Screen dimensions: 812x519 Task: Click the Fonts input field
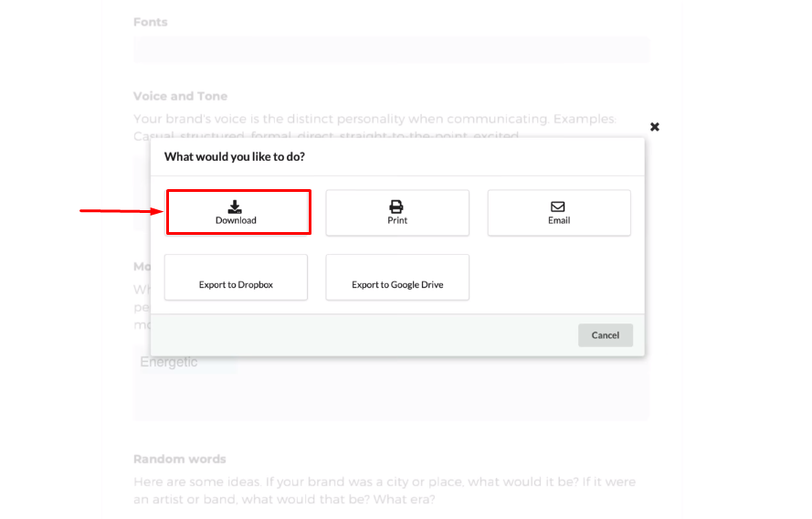[x=391, y=49]
